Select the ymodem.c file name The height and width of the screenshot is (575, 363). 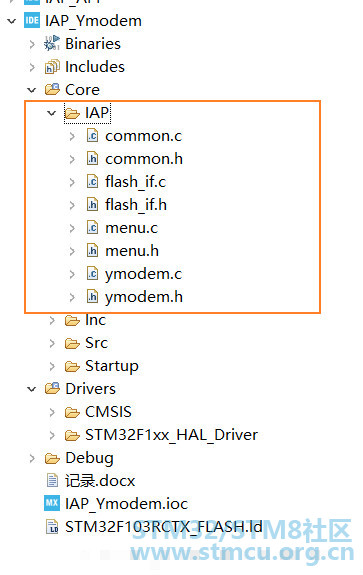pyautogui.click(x=143, y=274)
